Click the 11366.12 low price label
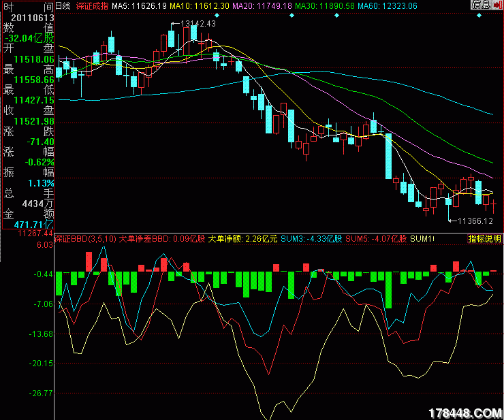This screenshot has width=504, height=420. 474,221
